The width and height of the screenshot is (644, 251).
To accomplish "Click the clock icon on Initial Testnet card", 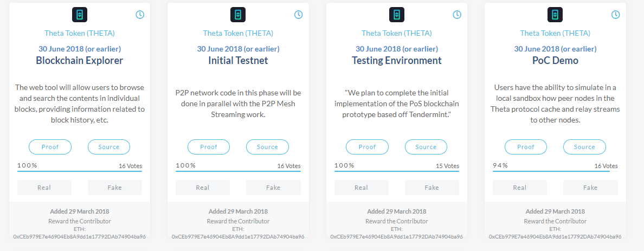I will [x=298, y=15].
